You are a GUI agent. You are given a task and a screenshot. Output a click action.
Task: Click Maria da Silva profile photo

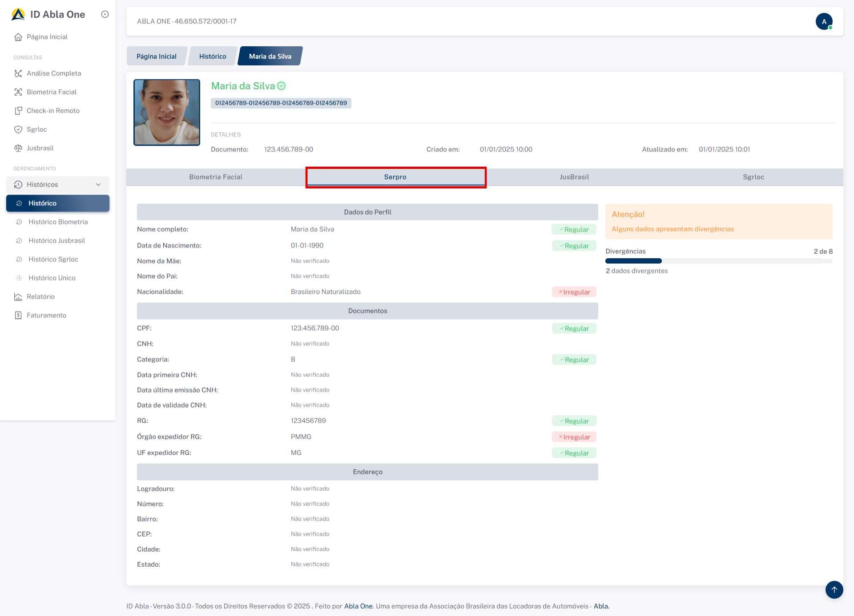click(x=167, y=112)
